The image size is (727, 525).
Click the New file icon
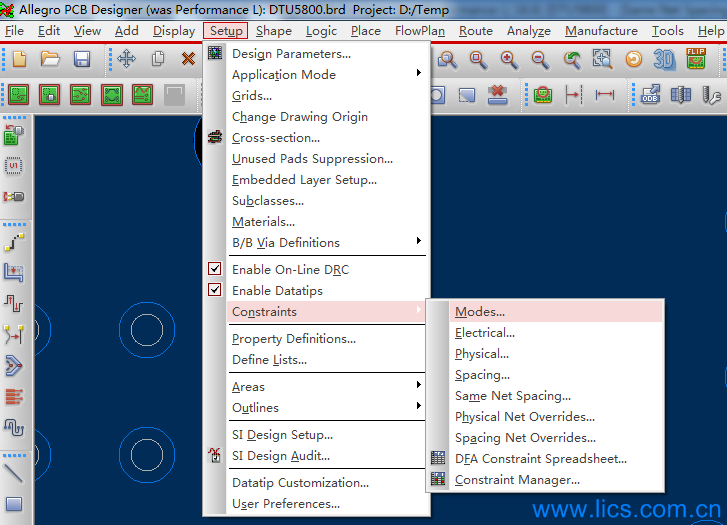click(x=19, y=59)
